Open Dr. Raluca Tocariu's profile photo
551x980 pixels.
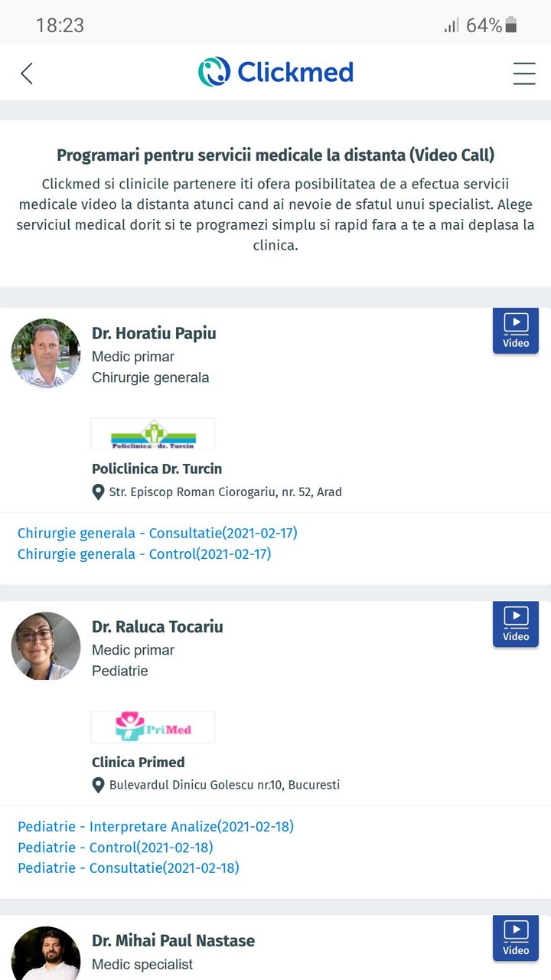(46, 646)
